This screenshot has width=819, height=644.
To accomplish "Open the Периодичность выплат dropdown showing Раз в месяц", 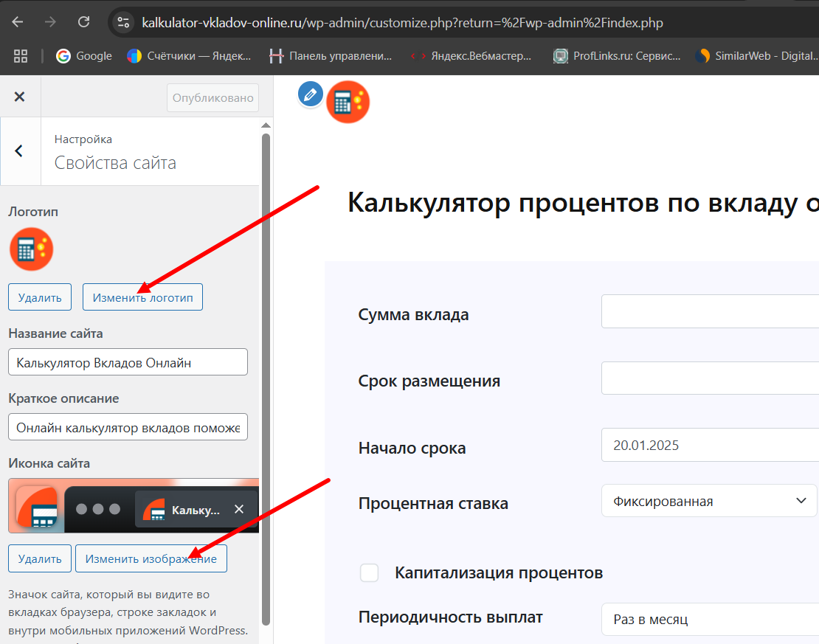I will [708, 620].
